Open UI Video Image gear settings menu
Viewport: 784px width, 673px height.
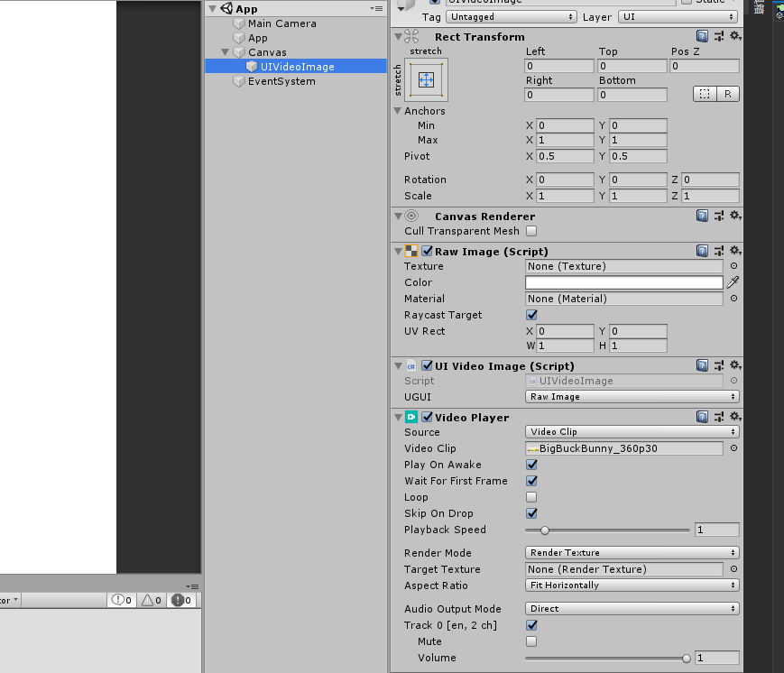pos(735,365)
